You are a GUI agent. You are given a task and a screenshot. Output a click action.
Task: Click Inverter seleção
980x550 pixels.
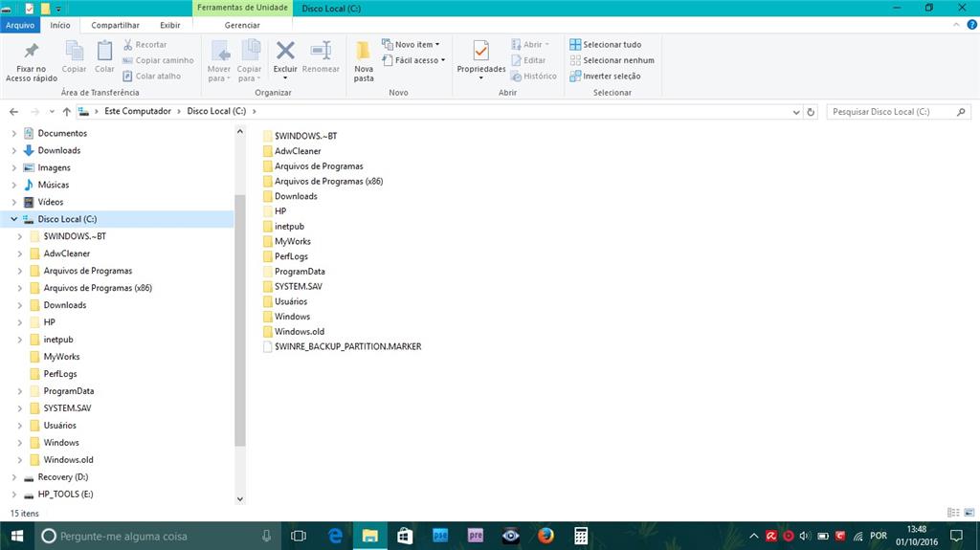pos(605,77)
